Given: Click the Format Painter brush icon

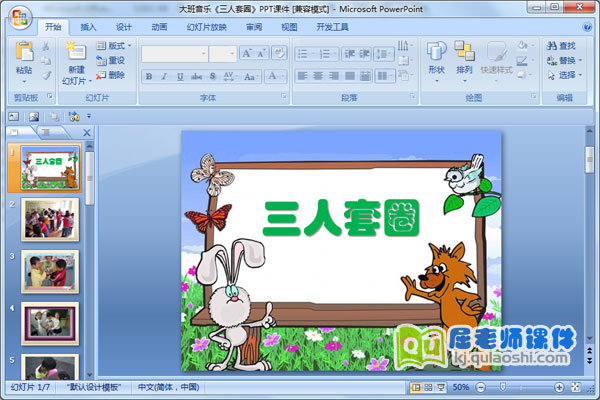Looking at the screenshot, I should point(46,75).
